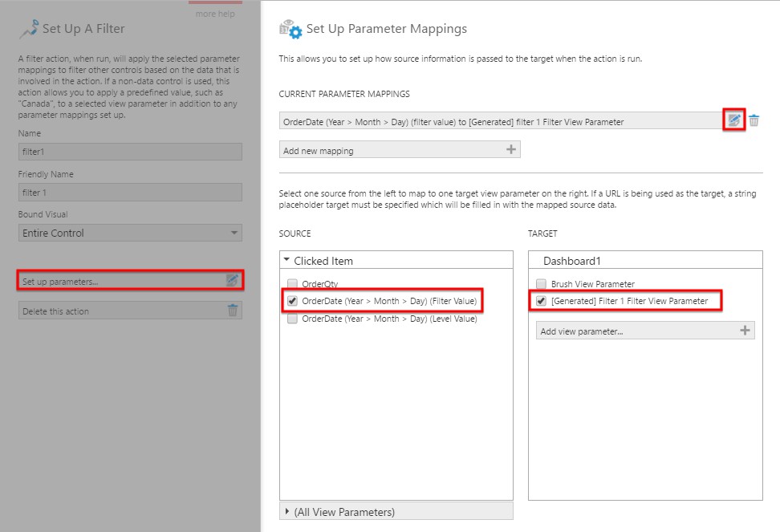Image resolution: width=780 pixels, height=532 pixels.
Task: Click the pencil icon to edit the OrderDate mapping
Action: point(734,120)
